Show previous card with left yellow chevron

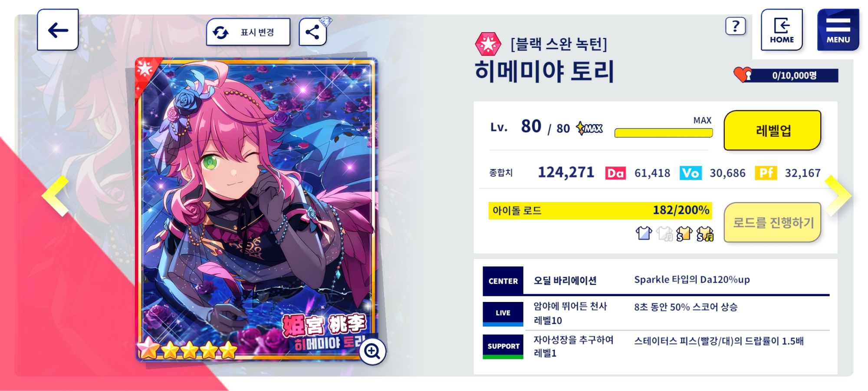(56, 196)
